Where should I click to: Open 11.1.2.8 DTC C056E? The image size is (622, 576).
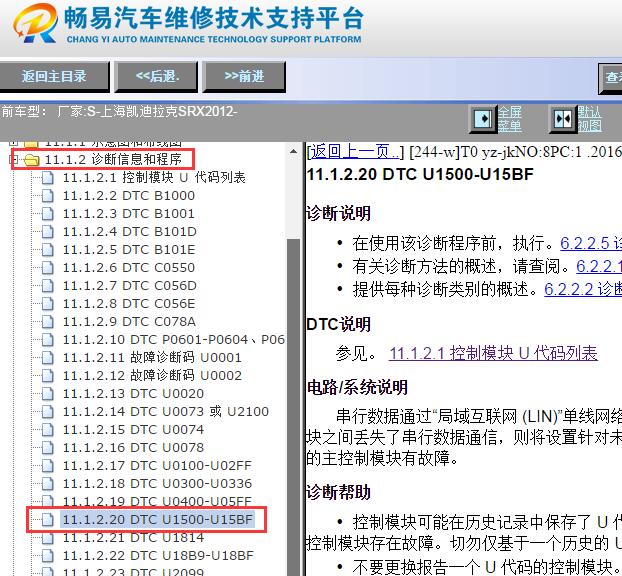tap(129, 303)
